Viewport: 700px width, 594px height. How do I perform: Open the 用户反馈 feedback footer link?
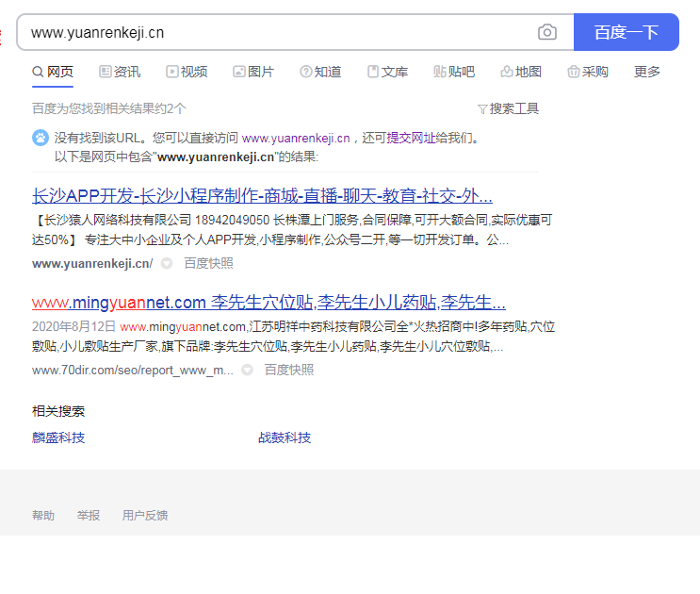pos(145,516)
